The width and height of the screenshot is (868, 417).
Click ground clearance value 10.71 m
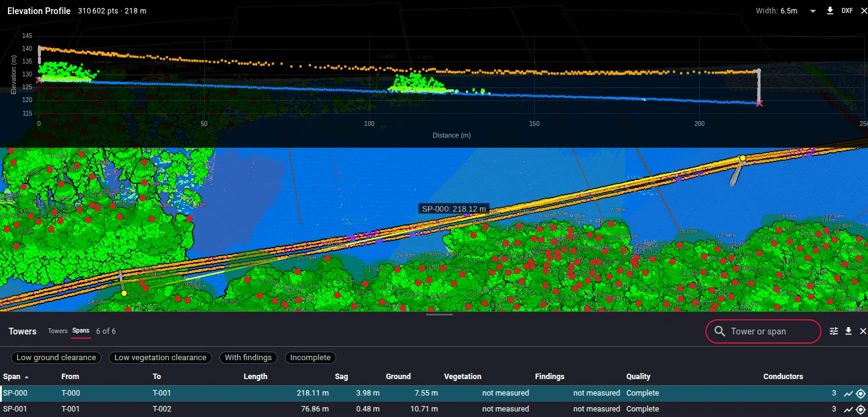click(423, 409)
